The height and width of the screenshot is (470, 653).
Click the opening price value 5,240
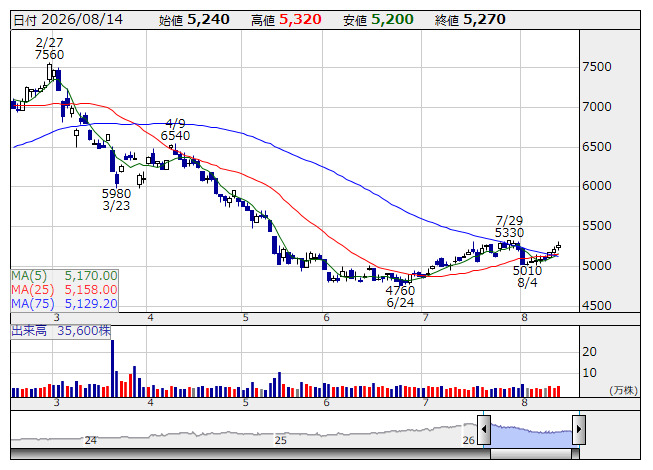(208, 20)
